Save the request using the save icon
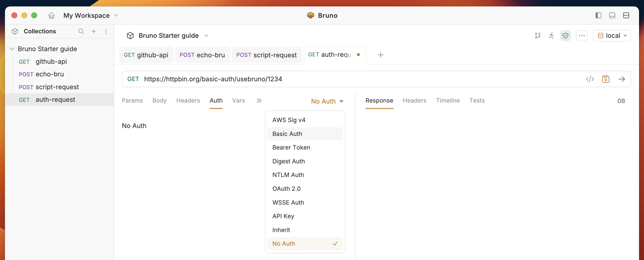The height and width of the screenshot is (260, 644). pyautogui.click(x=606, y=79)
